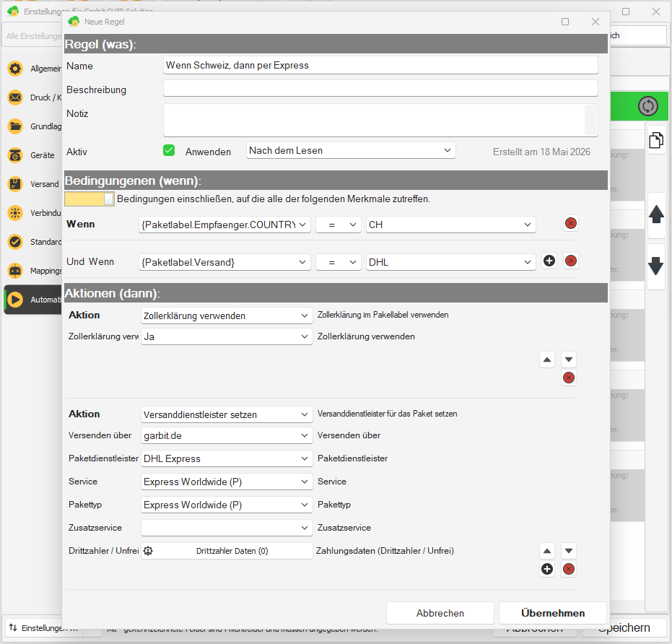Image resolution: width=672 pixels, height=644 pixels.
Task: Click refresh icon in settings window
Action: pos(647,106)
